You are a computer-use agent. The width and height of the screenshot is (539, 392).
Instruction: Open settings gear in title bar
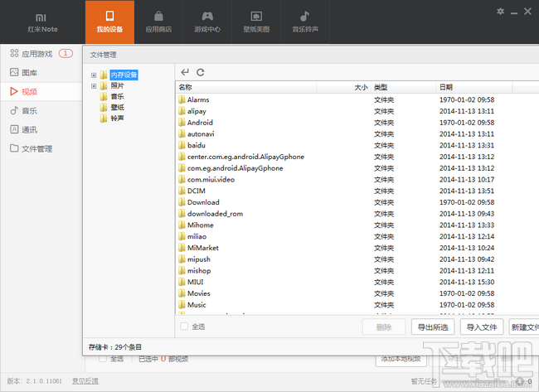[501, 12]
